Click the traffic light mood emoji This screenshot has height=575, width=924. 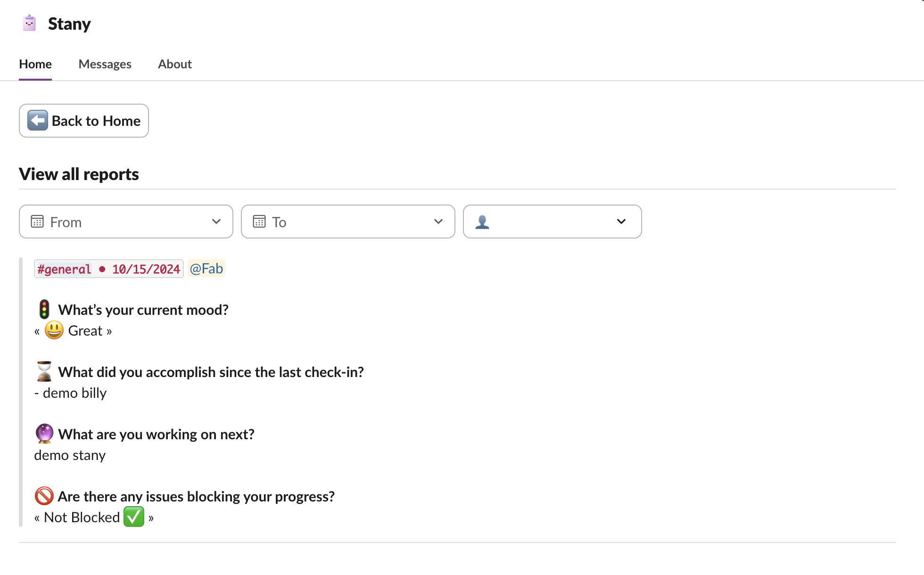[x=44, y=310]
